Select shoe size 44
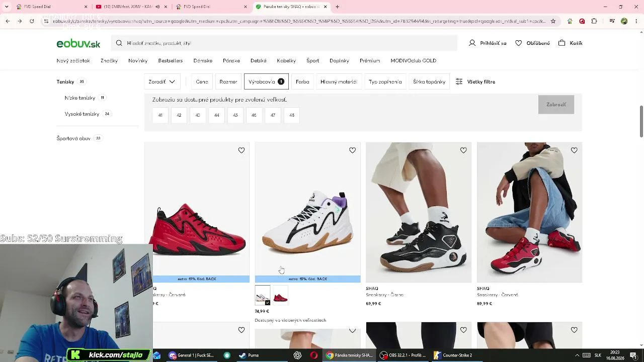The width and height of the screenshot is (644, 362). tap(217, 115)
